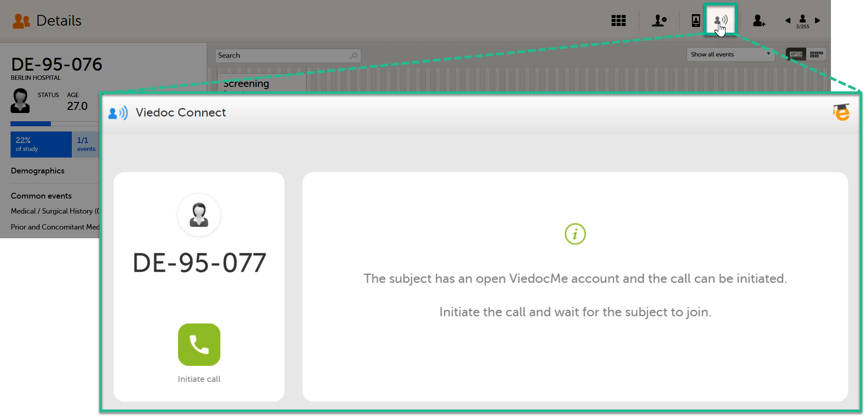Click the add new subject icon

click(x=759, y=21)
